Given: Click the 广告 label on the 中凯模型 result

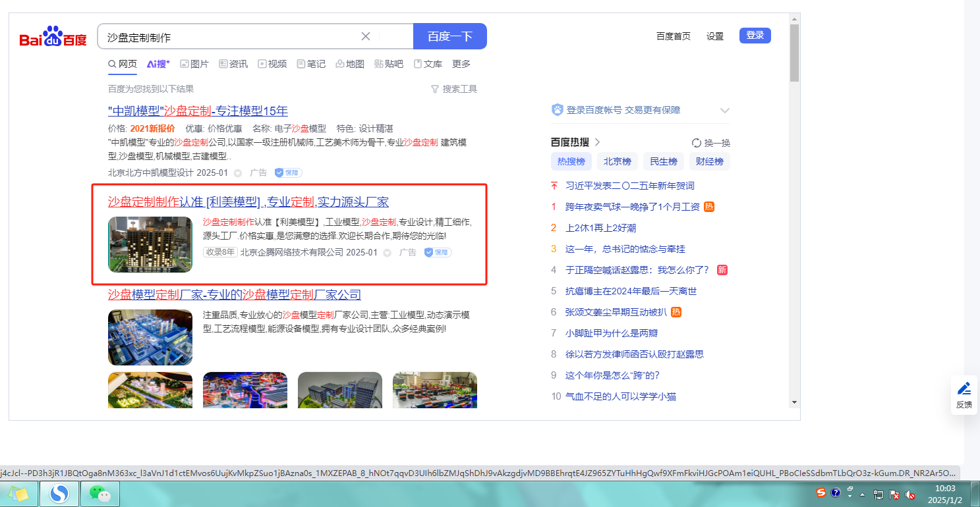Looking at the screenshot, I should [x=258, y=173].
